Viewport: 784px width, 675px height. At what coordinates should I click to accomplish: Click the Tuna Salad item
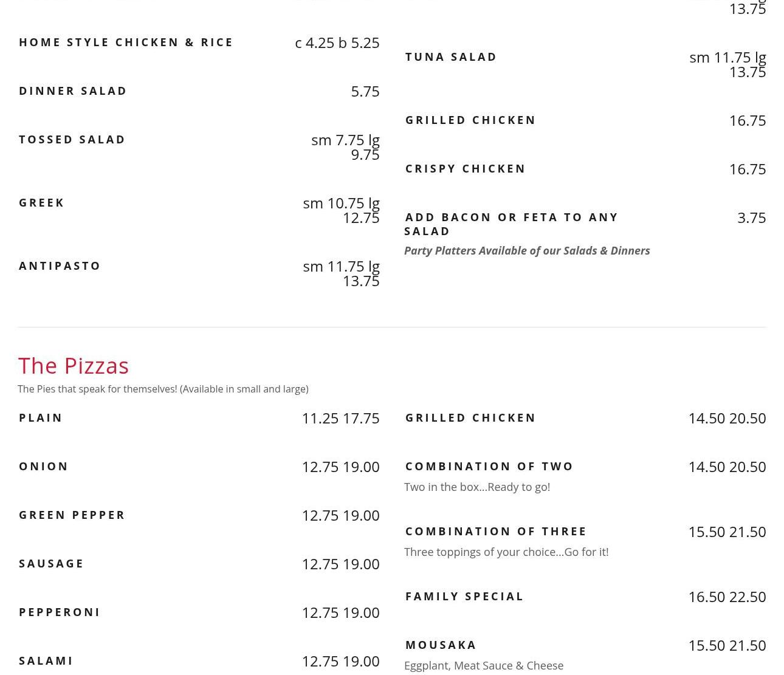451,57
